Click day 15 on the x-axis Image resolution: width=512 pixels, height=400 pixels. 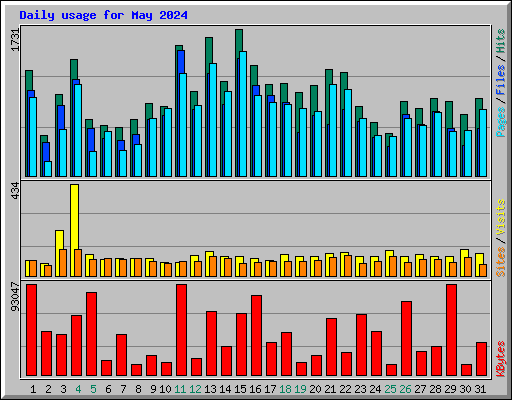click(x=240, y=389)
